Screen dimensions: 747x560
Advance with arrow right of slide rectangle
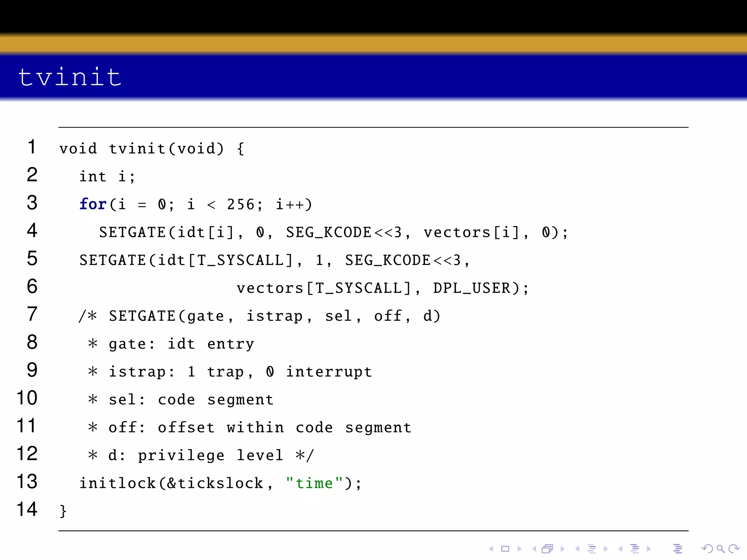coord(519,549)
